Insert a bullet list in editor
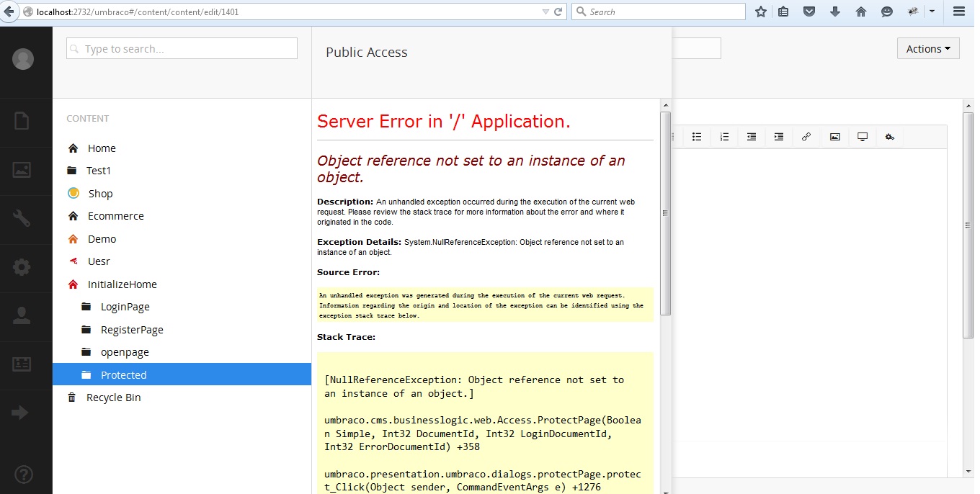 (x=697, y=137)
